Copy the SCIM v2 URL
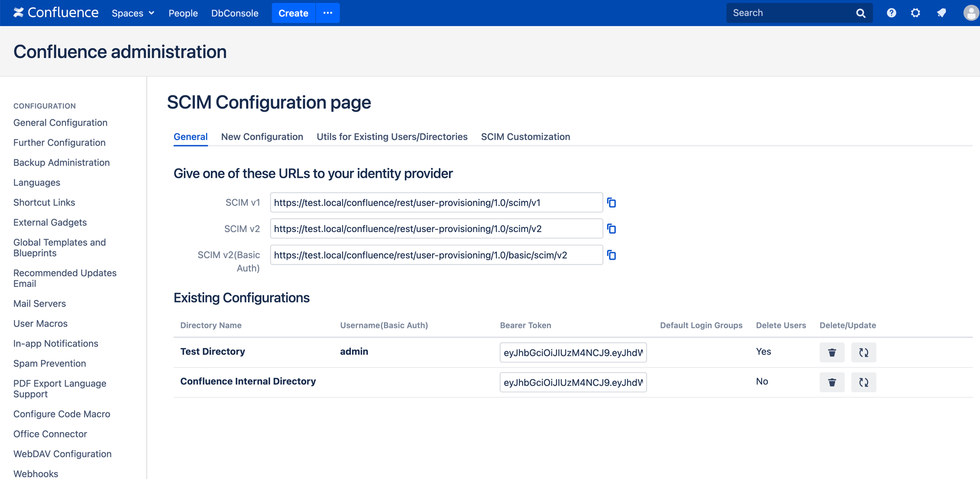The height and width of the screenshot is (479, 980). pos(611,229)
